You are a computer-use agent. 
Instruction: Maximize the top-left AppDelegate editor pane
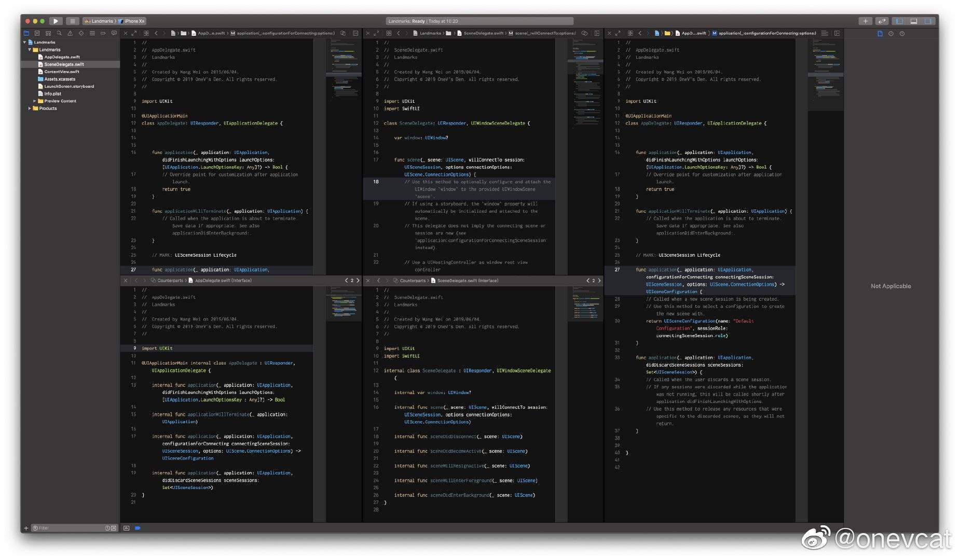pos(133,33)
